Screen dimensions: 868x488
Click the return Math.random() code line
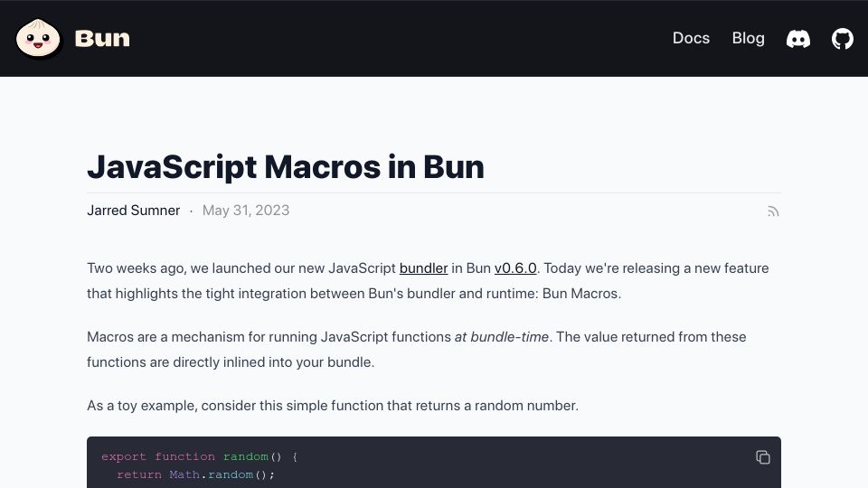[195, 474]
